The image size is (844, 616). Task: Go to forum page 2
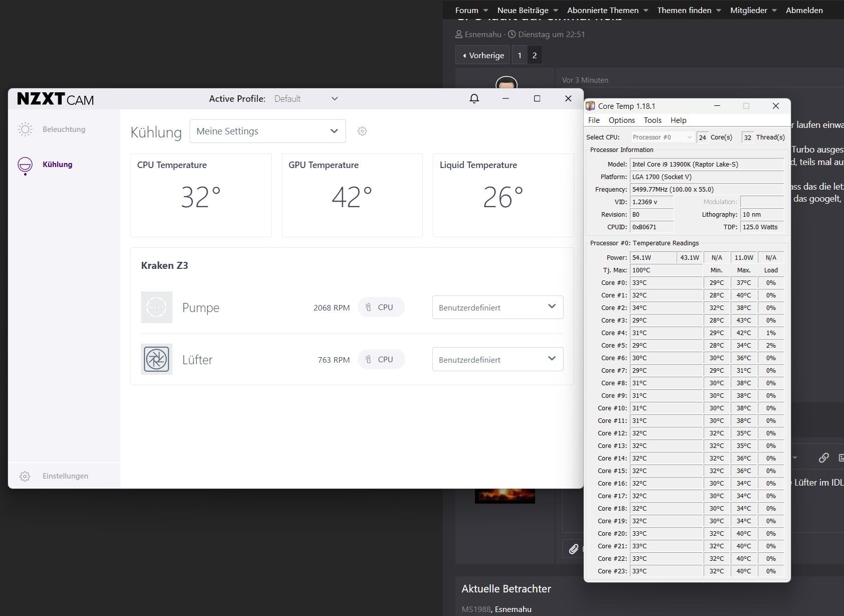pos(535,55)
